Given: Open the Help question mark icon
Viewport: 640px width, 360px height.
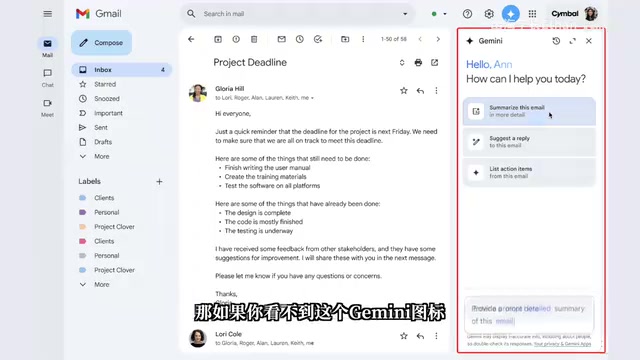Looking at the screenshot, I should pos(467,14).
